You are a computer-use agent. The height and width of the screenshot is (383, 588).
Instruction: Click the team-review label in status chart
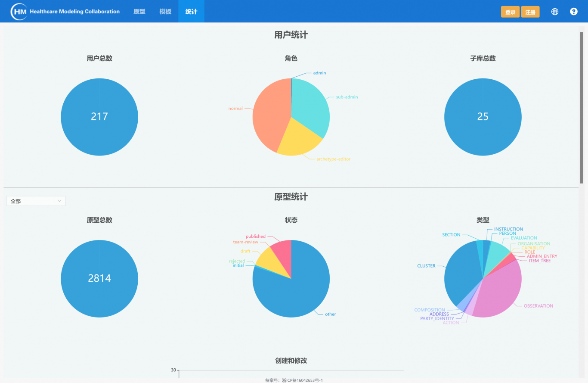[x=246, y=242]
